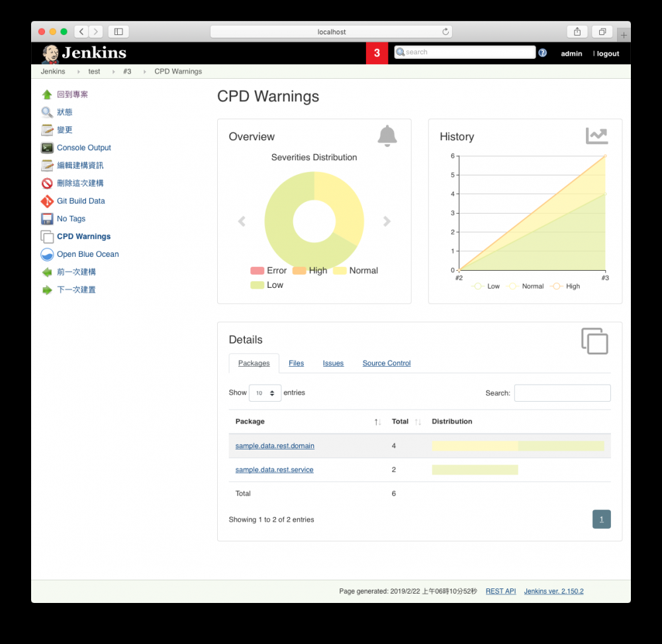Go to previous build via 前一次建構 arrow
The image size is (662, 644).
coord(46,271)
